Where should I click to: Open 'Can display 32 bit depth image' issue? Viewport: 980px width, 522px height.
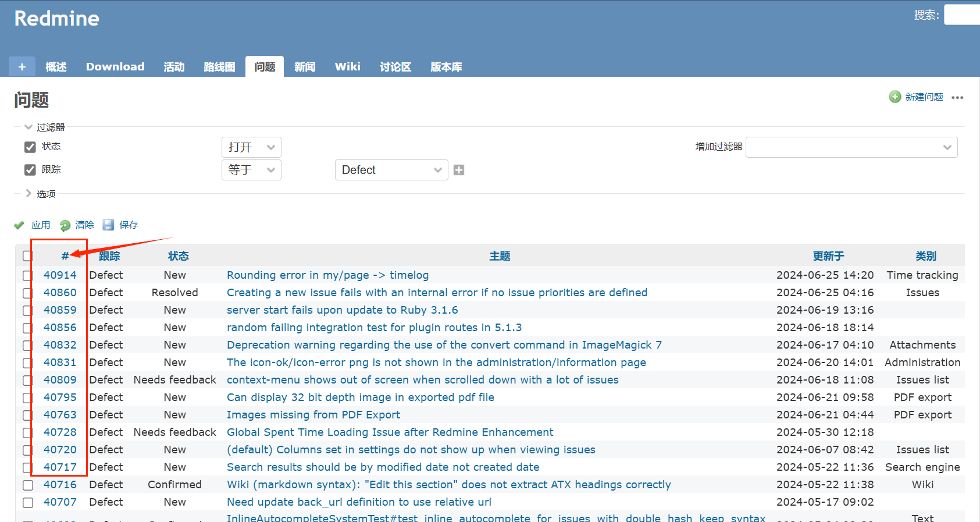pyautogui.click(x=361, y=397)
